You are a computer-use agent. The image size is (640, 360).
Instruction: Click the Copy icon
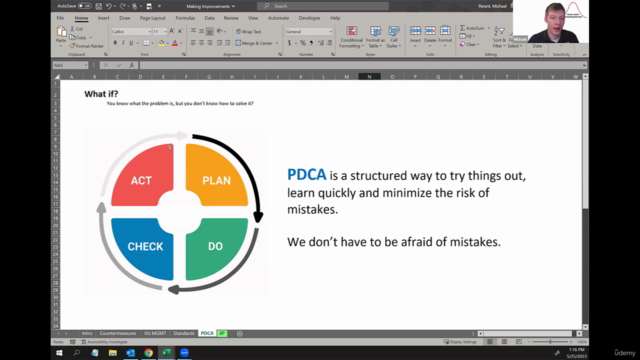[x=72, y=37]
